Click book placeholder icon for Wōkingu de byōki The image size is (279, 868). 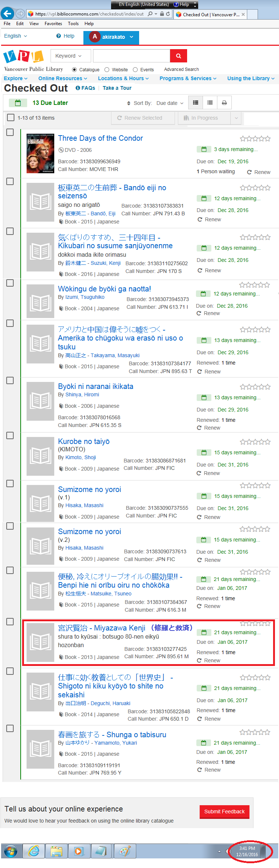coord(41,302)
